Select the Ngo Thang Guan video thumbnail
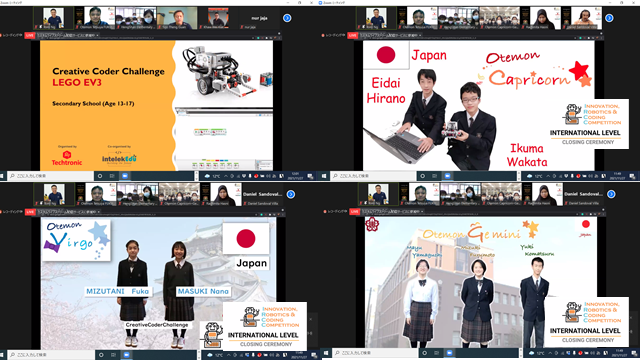 click(177, 18)
